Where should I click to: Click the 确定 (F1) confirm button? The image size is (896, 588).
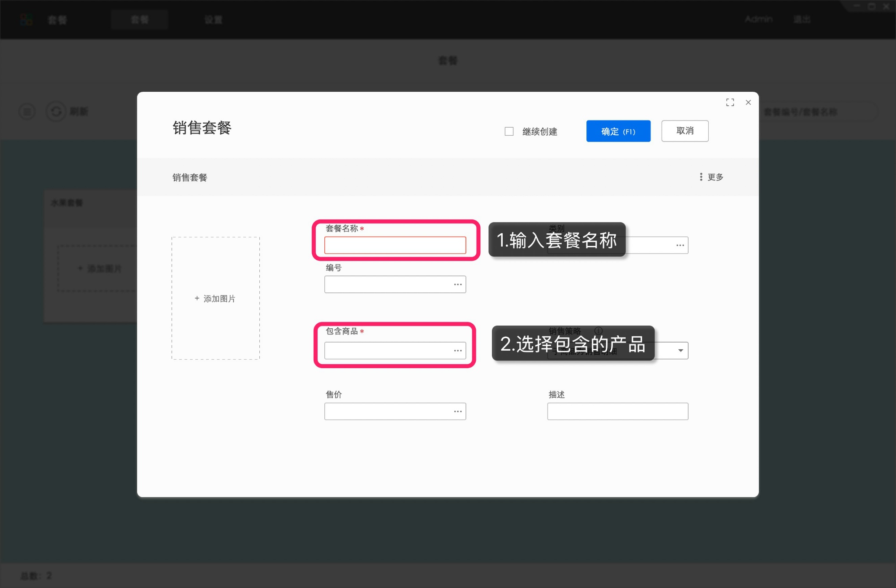point(618,131)
